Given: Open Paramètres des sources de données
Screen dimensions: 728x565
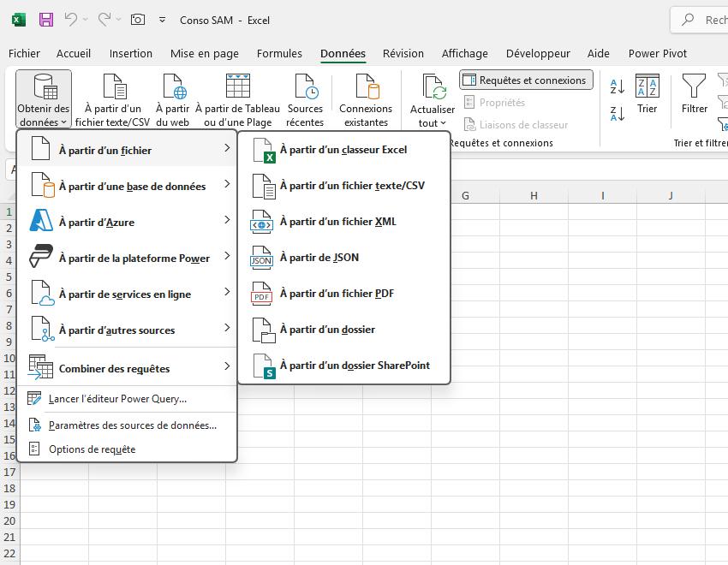Looking at the screenshot, I should point(127,425).
